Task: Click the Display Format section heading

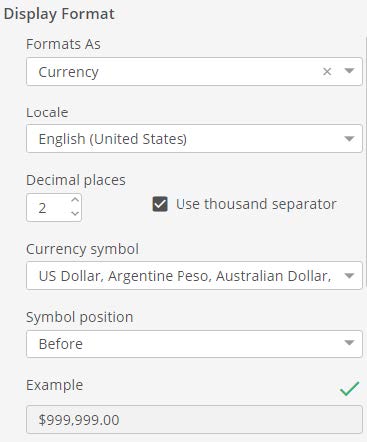Action: tap(59, 14)
